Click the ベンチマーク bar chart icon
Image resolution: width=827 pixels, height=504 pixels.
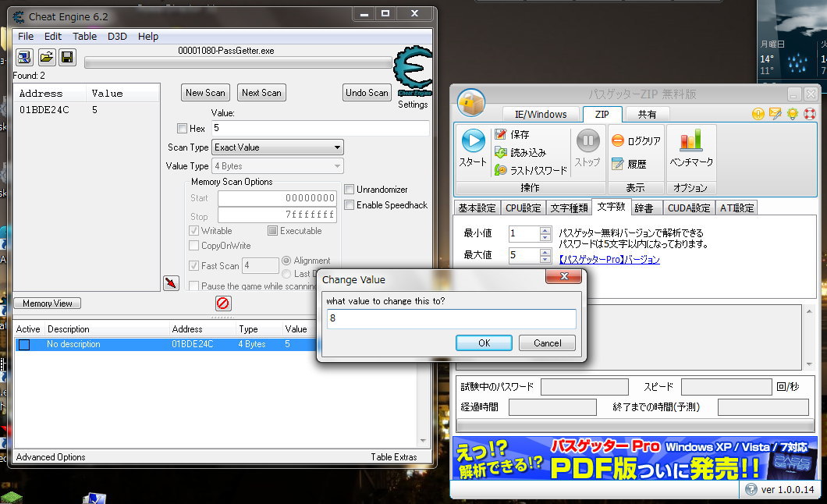click(691, 140)
